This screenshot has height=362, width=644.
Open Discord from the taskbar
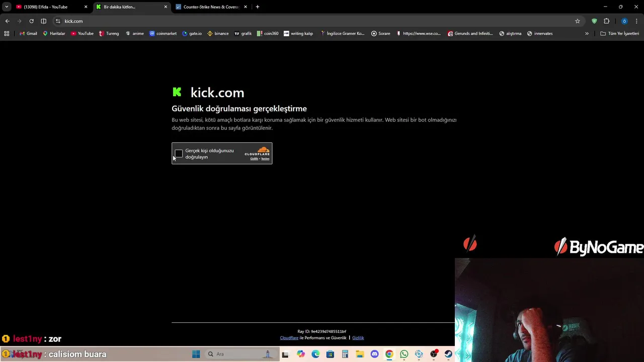click(x=374, y=354)
